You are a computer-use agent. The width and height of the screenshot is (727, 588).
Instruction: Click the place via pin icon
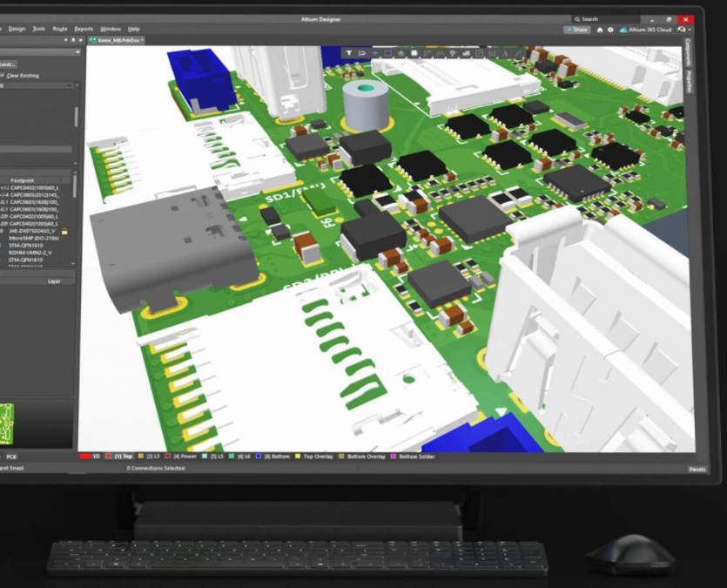[453, 53]
